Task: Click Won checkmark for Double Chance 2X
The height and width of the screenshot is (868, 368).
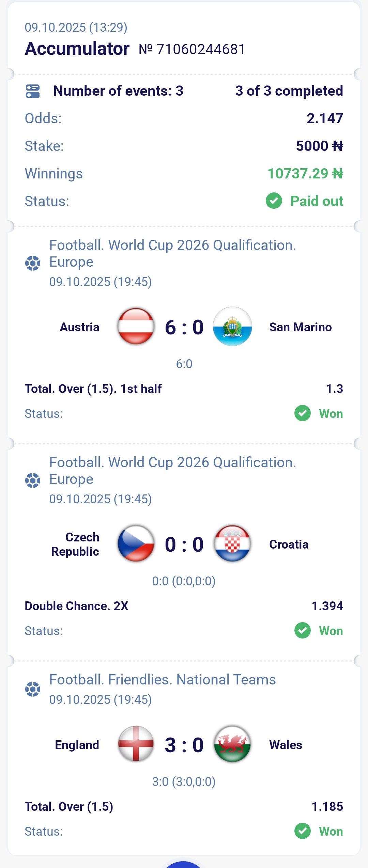Action: pyautogui.click(x=303, y=631)
